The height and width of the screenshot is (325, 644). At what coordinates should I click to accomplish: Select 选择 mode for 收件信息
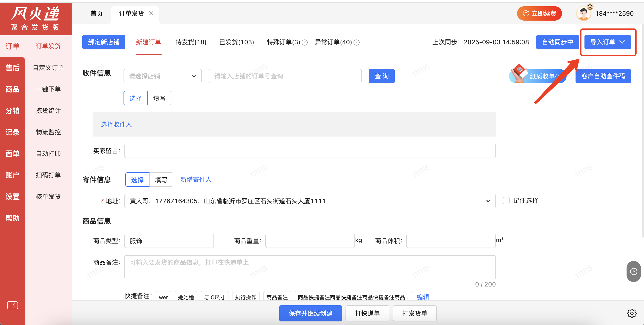(136, 98)
